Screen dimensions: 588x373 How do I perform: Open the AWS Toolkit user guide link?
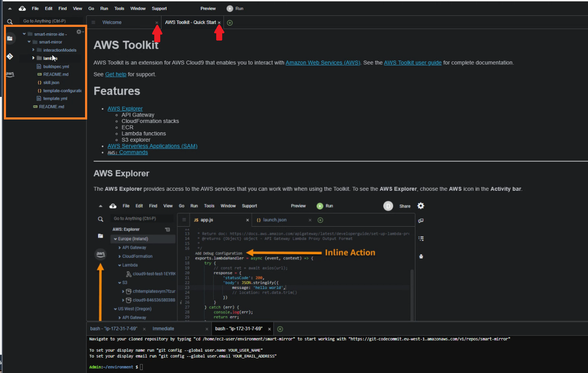coord(413,63)
